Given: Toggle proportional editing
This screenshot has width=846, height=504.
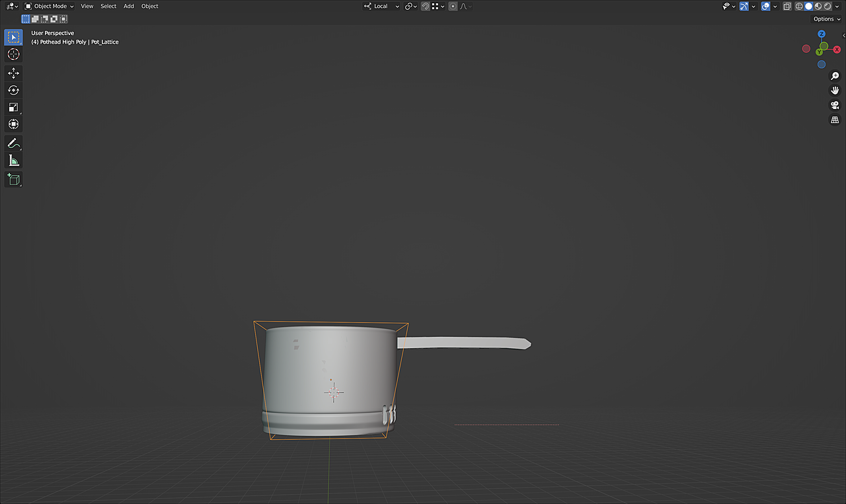Looking at the screenshot, I should click(x=453, y=6).
